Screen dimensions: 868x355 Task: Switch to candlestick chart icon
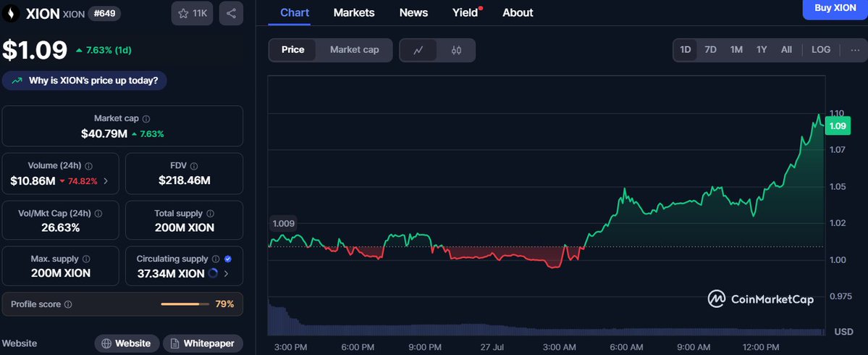point(456,50)
